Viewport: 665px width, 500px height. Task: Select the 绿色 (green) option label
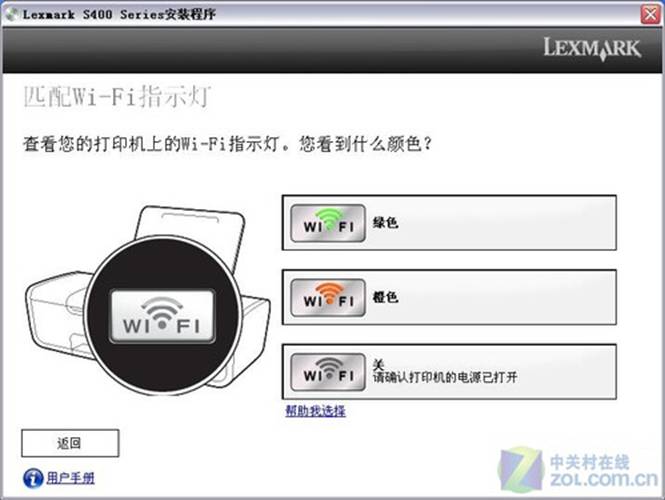click(x=386, y=223)
